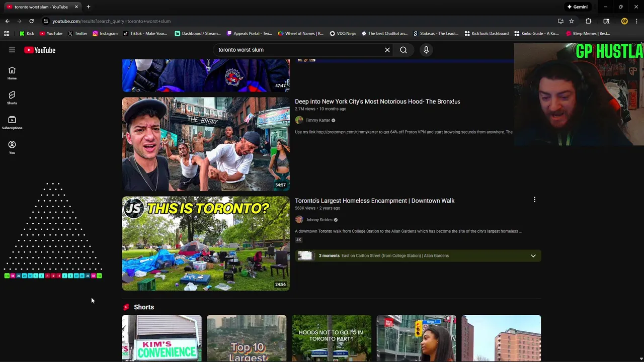Open the You section in sidebar
Screen dimensions: 644x362
(12, 147)
